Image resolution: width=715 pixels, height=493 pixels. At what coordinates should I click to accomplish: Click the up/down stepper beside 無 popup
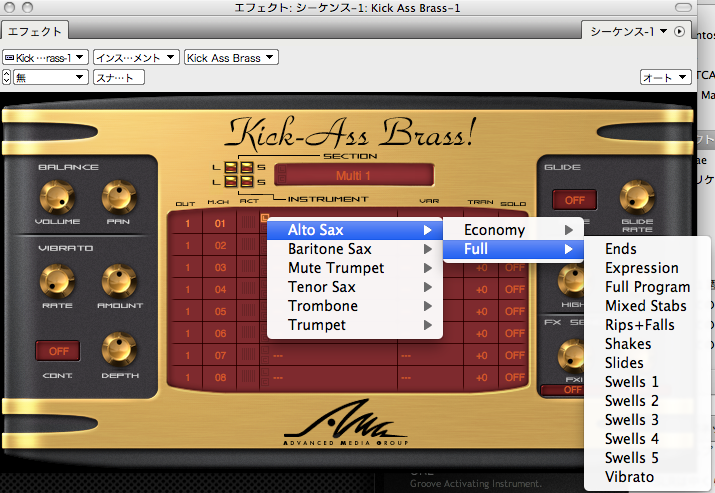click(6, 77)
